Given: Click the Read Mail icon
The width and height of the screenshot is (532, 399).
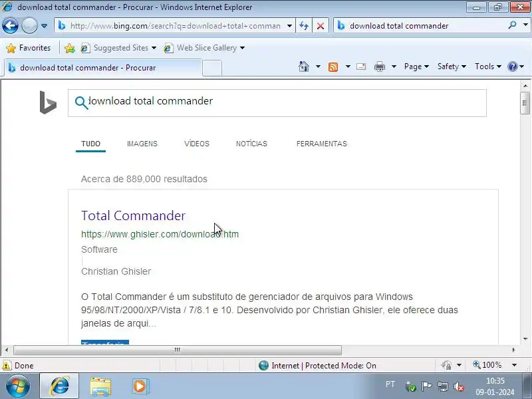Looking at the screenshot, I should 361,66.
